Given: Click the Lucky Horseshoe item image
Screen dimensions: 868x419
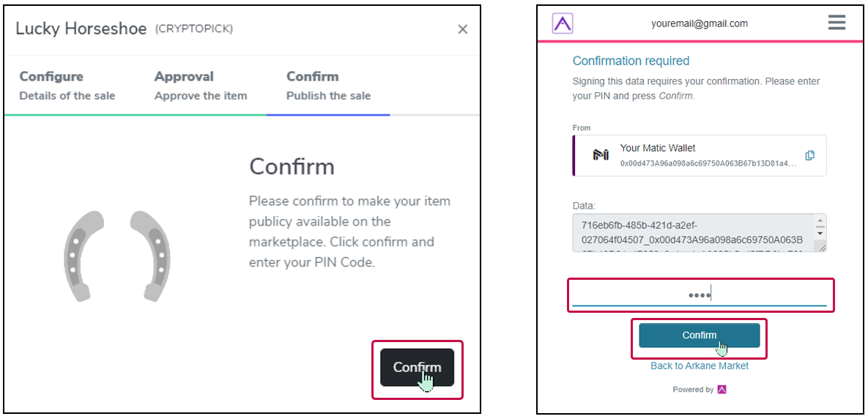Looking at the screenshot, I should click(116, 256).
